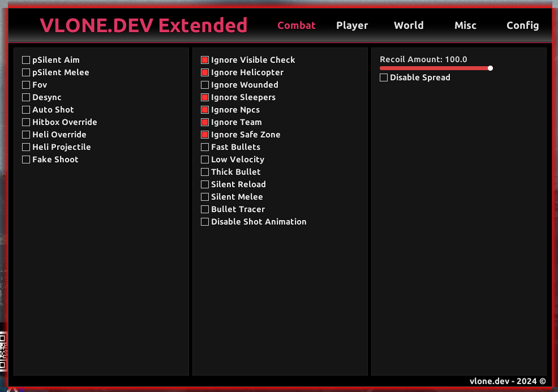Untick the Ignore Sleepers checkbox
This screenshot has width=558, height=392.
click(205, 97)
